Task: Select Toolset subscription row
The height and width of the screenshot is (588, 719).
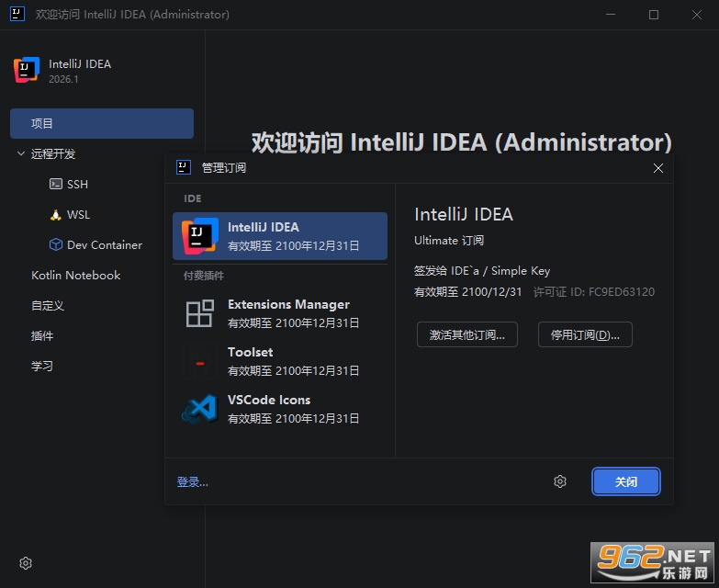Action: [280, 361]
